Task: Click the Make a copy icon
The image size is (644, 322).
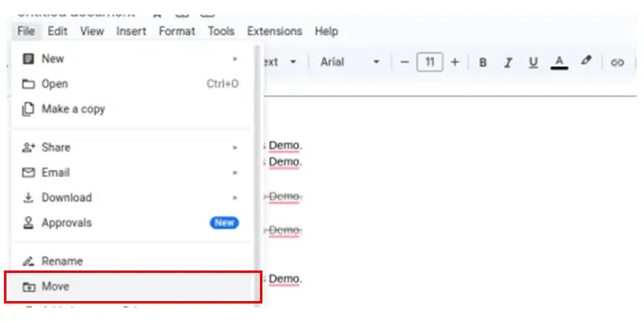Action: pos(28,109)
